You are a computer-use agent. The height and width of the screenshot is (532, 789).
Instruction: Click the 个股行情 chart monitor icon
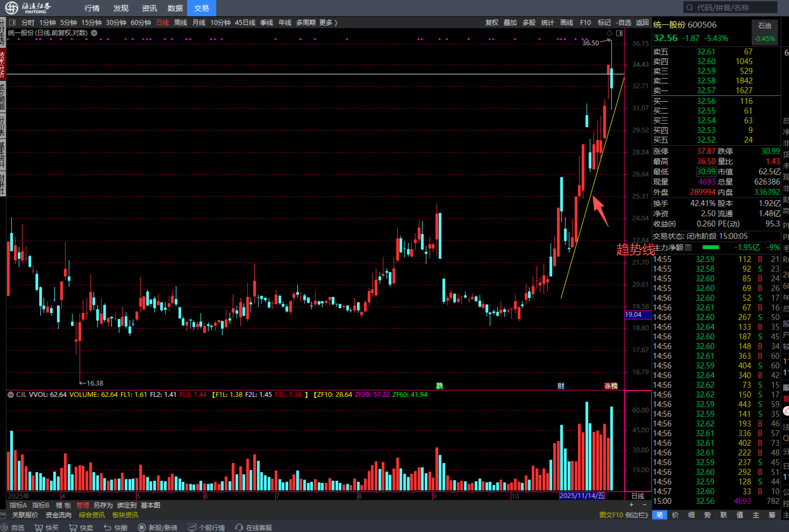(192, 528)
